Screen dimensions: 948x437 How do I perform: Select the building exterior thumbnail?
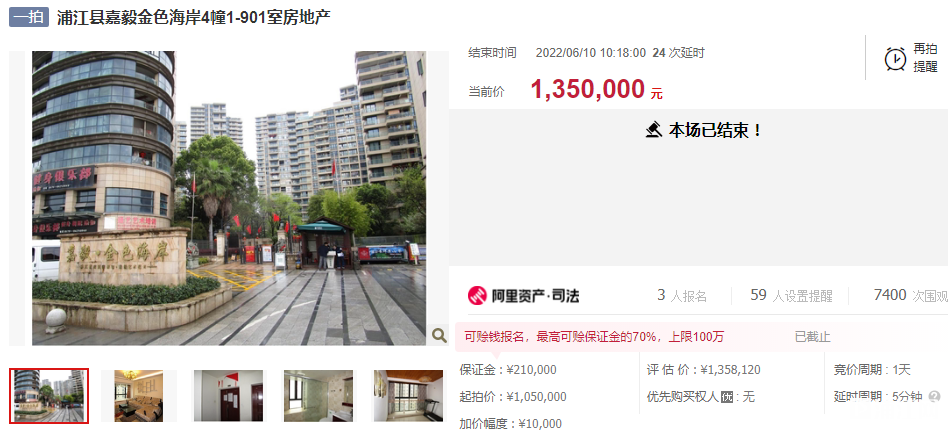click(x=49, y=396)
